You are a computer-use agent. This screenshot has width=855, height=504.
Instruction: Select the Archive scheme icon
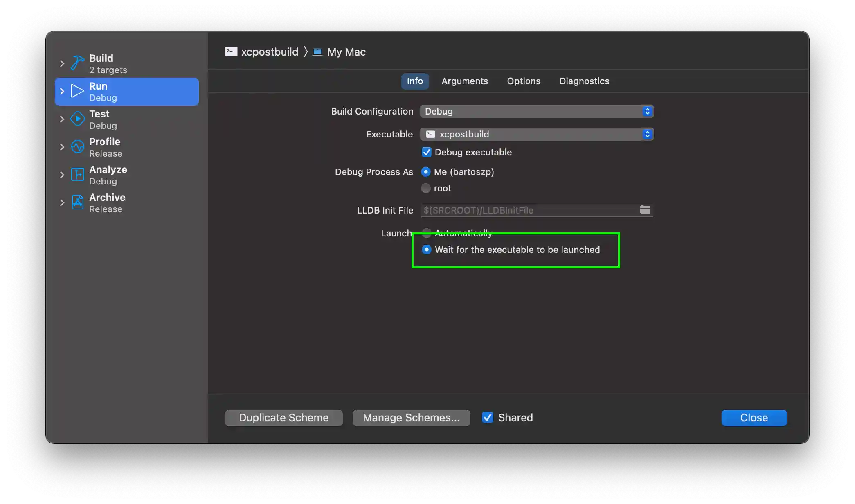click(77, 202)
